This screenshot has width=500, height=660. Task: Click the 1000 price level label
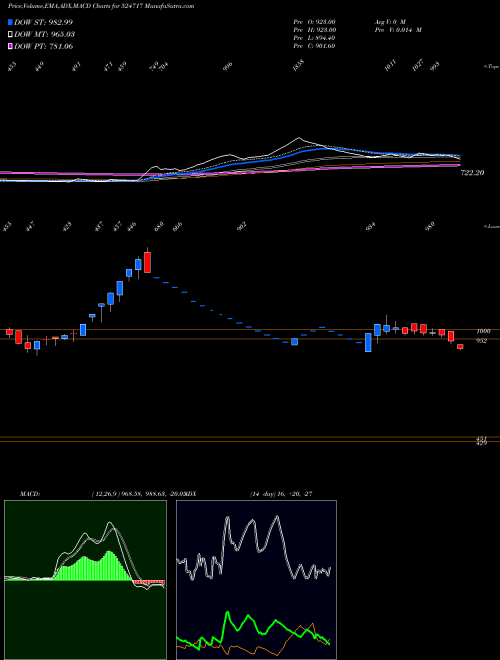coord(483,332)
